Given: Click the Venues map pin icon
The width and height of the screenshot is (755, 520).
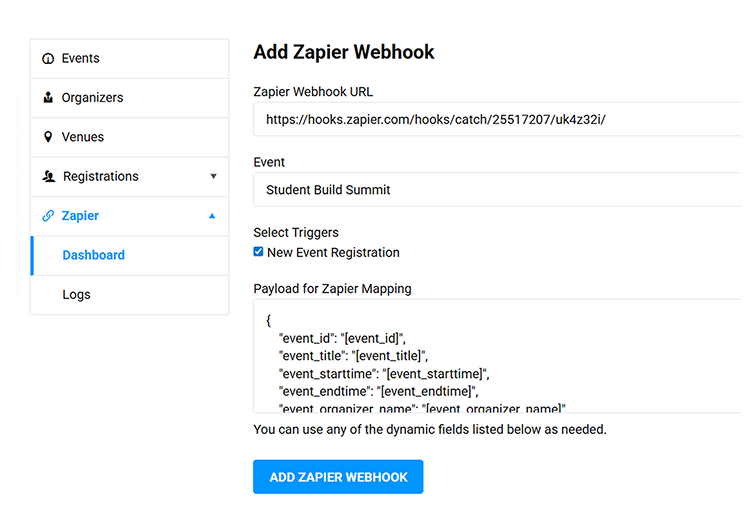Looking at the screenshot, I should click(48, 137).
